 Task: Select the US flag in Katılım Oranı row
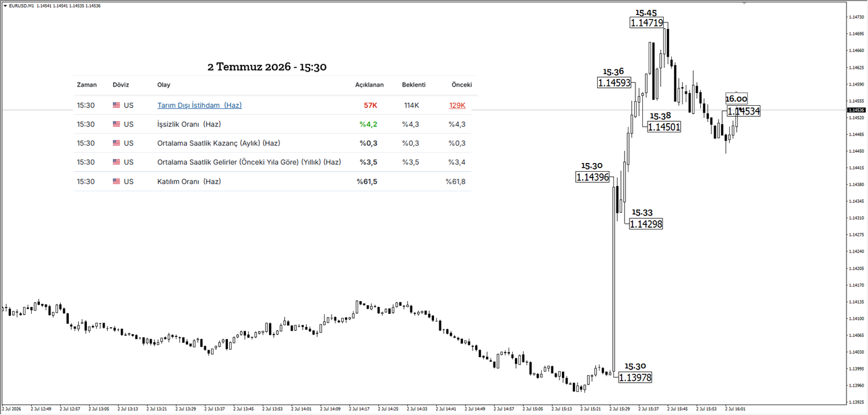pos(116,181)
